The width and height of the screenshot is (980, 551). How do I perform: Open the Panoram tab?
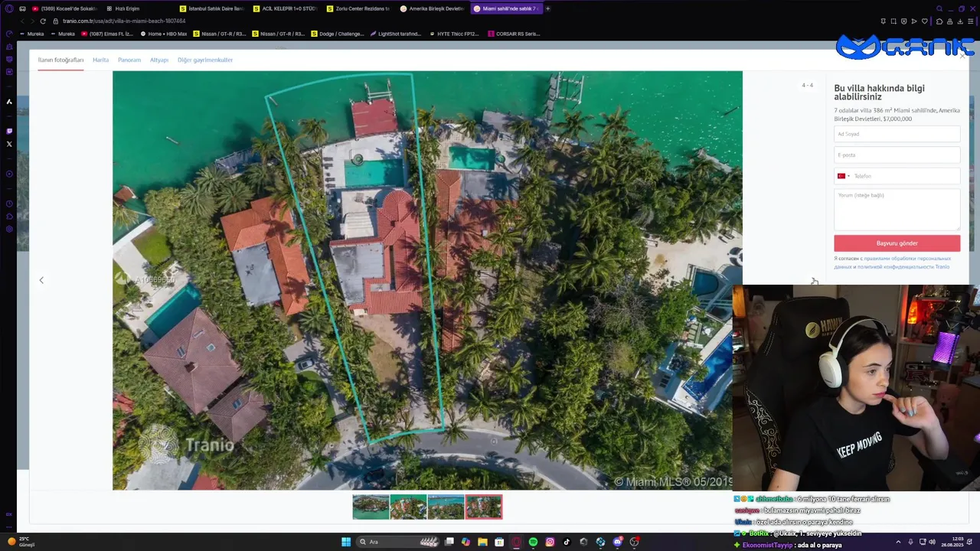click(x=129, y=60)
